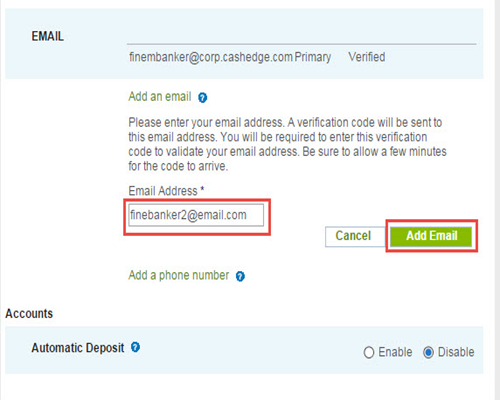The image size is (500, 400).
Task: Select the Disable radio button circle
Action: (x=428, y=352)
